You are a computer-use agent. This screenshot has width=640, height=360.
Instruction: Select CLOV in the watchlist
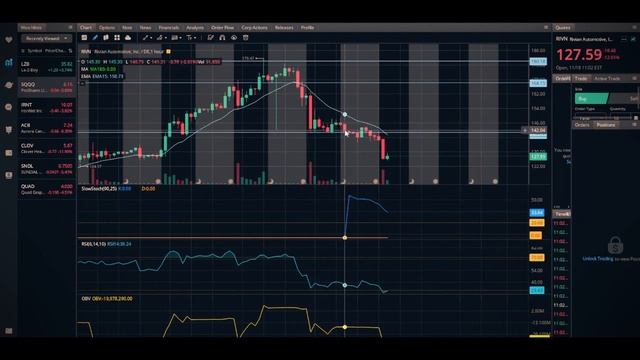(x=47, y=149)
